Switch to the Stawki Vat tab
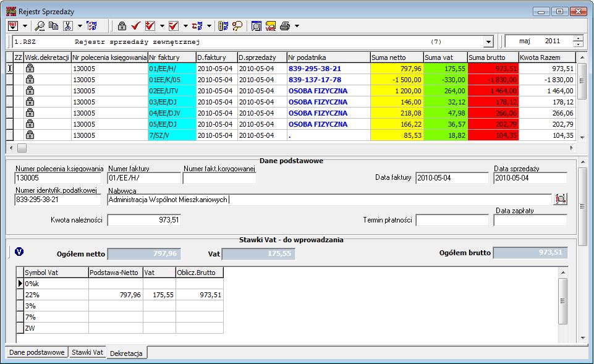Screen dimensions: 594x364 [x=88, y=352]
